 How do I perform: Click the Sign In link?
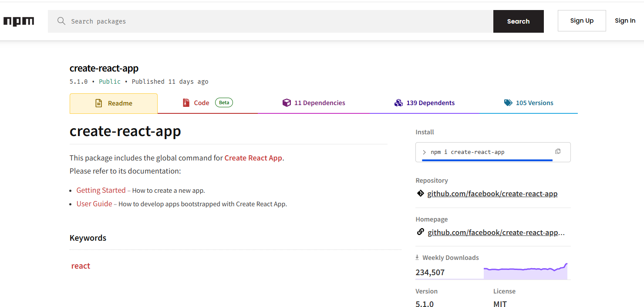(x=625, y=20)
